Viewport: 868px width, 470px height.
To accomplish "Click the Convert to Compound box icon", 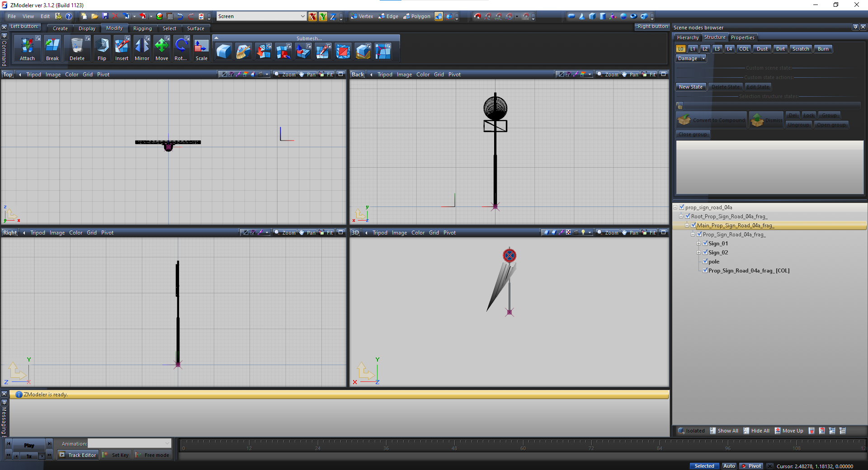I will pos(684,120).
